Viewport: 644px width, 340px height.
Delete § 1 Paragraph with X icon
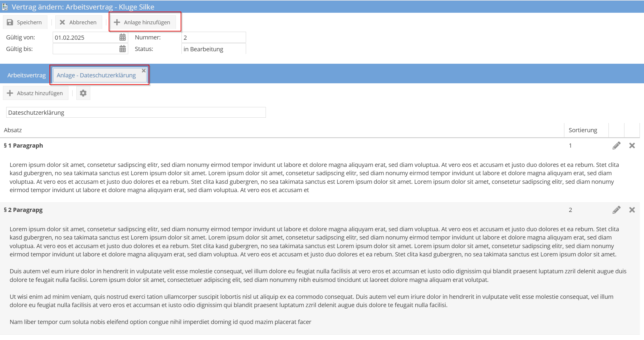tap(632, 146)
